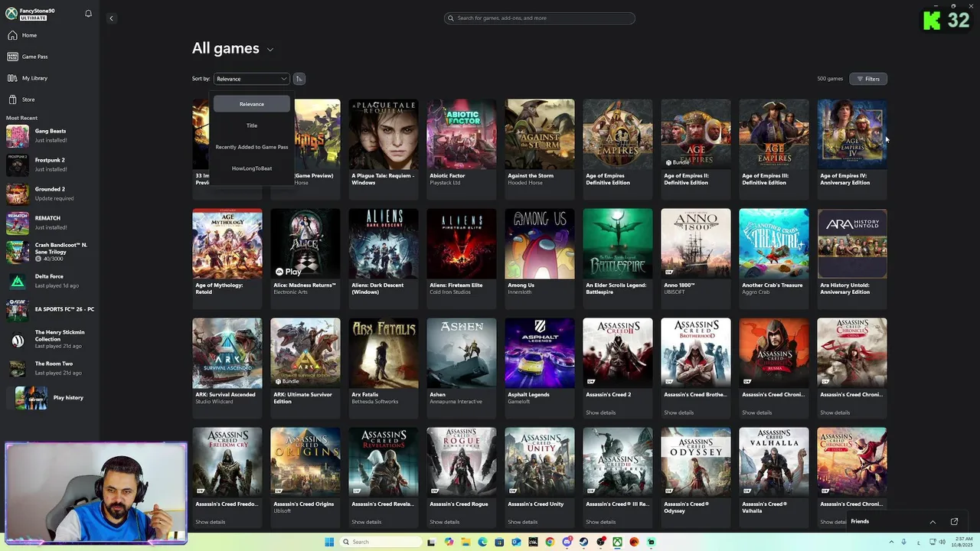The height and width of the screenshot is (551, 980).
Task: Open the Windows Start menu
Action: 329,542
